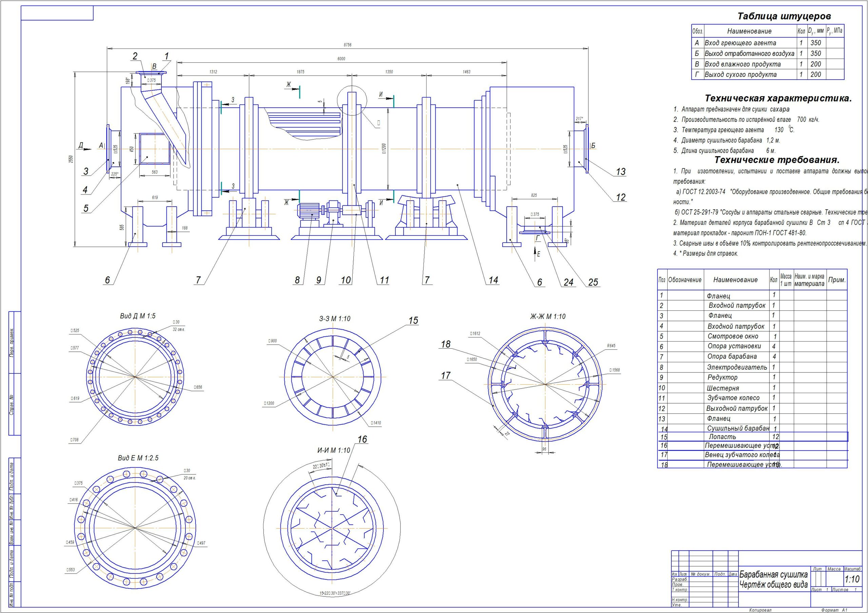This screenshot has width=868, height=613.
Task: Click 'Венец зубчатого колеса' in the parts list
Action: click(742, 455)
